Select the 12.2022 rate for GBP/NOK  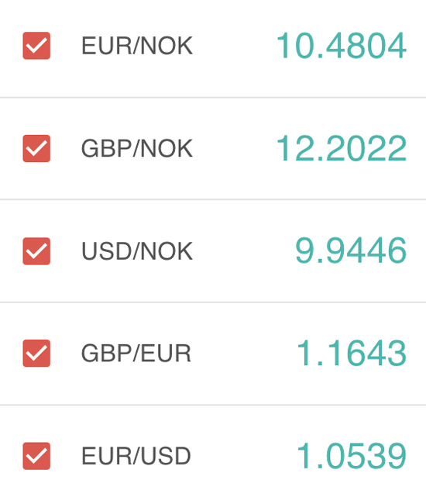point(342,149)
